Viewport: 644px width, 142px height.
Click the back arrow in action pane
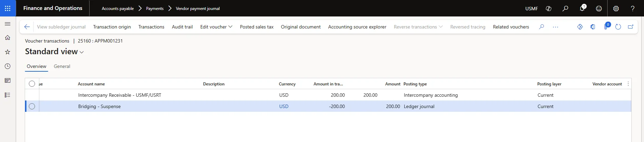tap(27, 27)
